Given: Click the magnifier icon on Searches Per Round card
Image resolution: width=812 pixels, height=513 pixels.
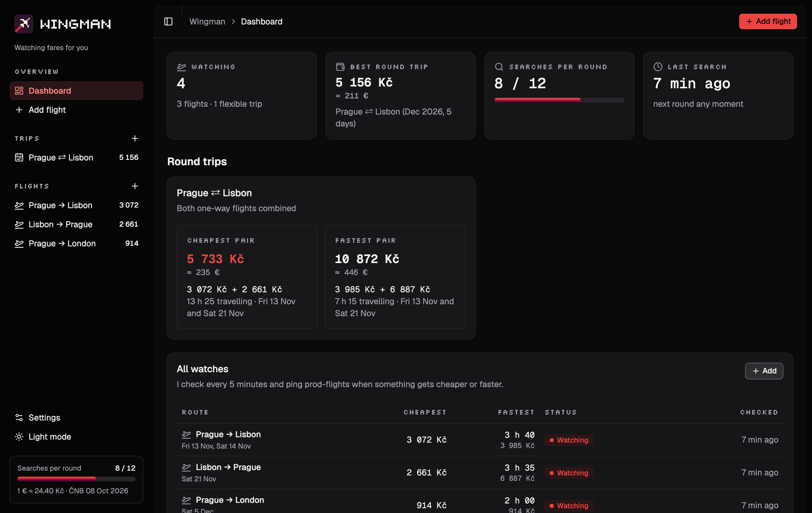Looking at the screenshot, I should (x=499, y=67).
